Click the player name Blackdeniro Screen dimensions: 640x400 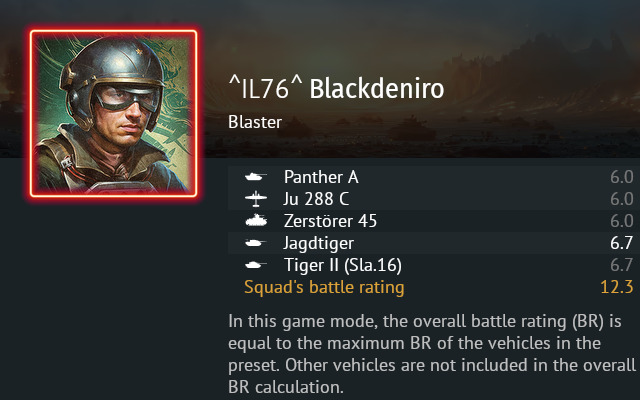[x=377, y=88]
